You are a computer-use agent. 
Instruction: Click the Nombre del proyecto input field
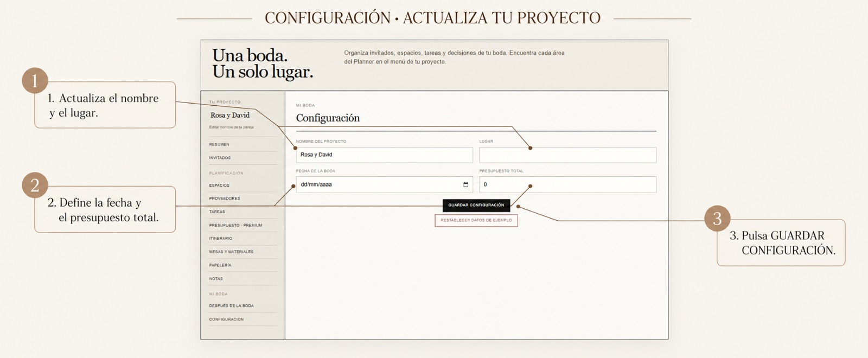click(x=384, y=155)
